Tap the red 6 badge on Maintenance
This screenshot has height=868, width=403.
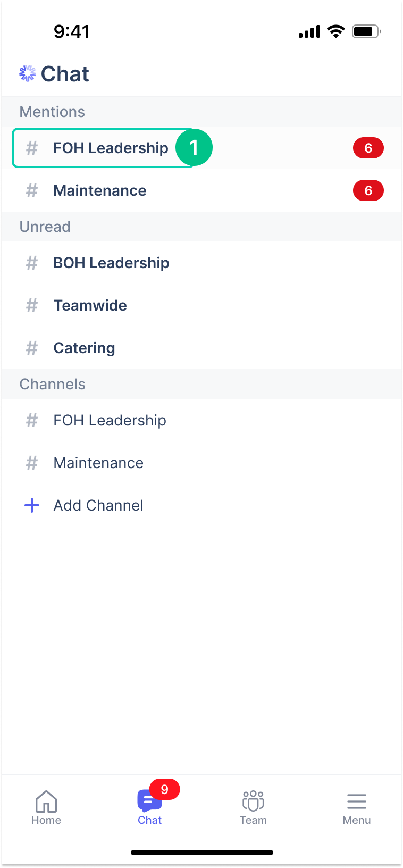pyautogui.click(x=368, y=190)
